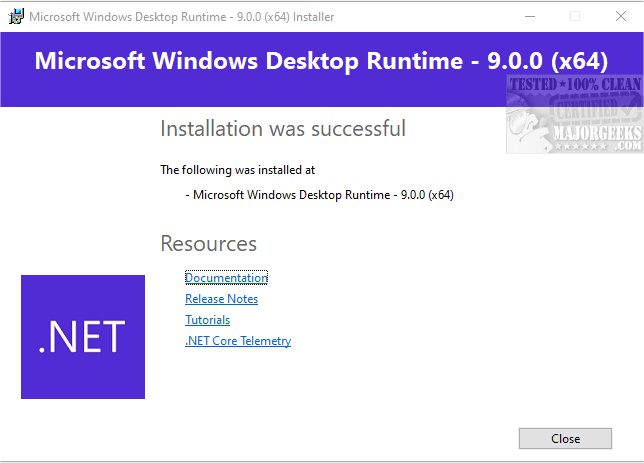
Task: Click the purple .NET logo tile
Action: (83, 337)
